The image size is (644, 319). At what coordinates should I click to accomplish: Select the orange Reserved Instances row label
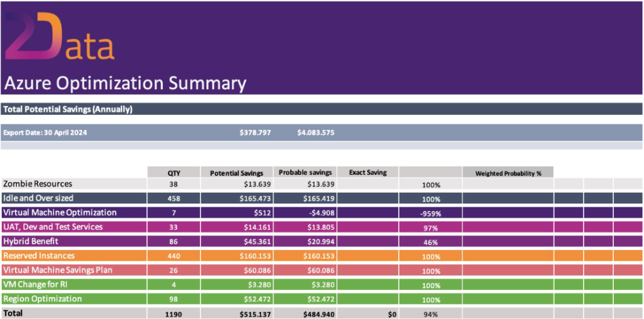tap(39, 256)
